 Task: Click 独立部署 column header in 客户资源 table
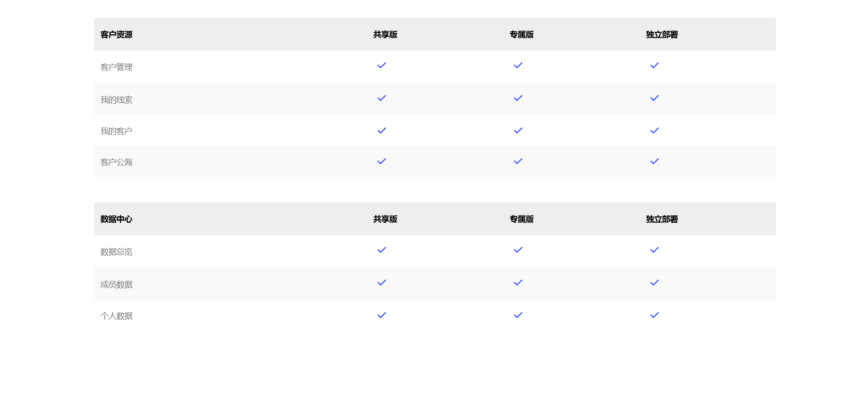(662, 35)
